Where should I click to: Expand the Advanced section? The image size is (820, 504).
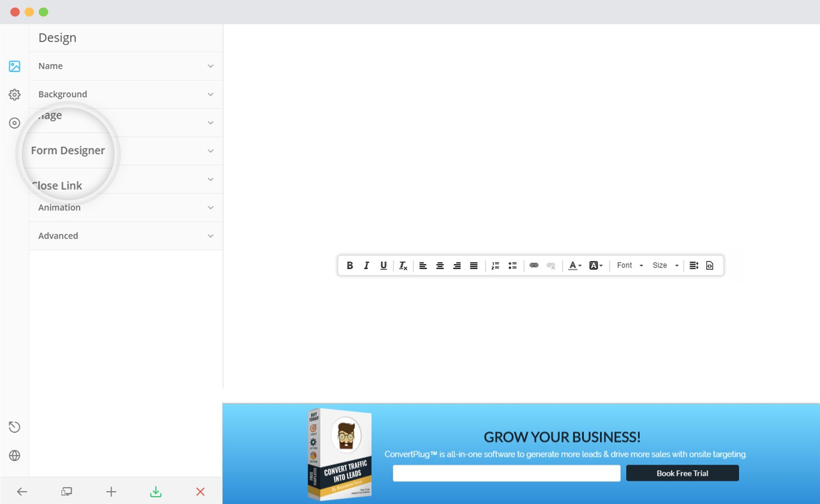click(x=126, y=236)
